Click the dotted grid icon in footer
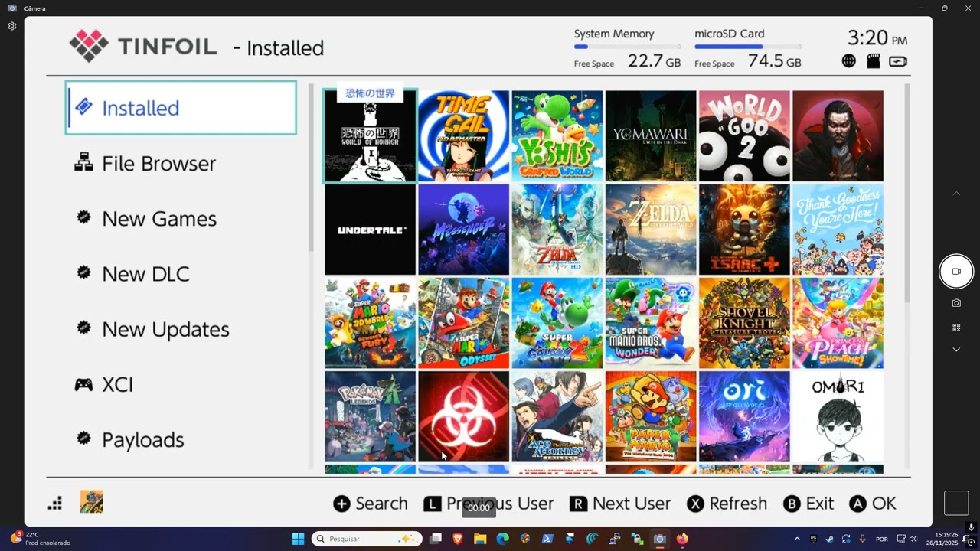 [55, 503]
